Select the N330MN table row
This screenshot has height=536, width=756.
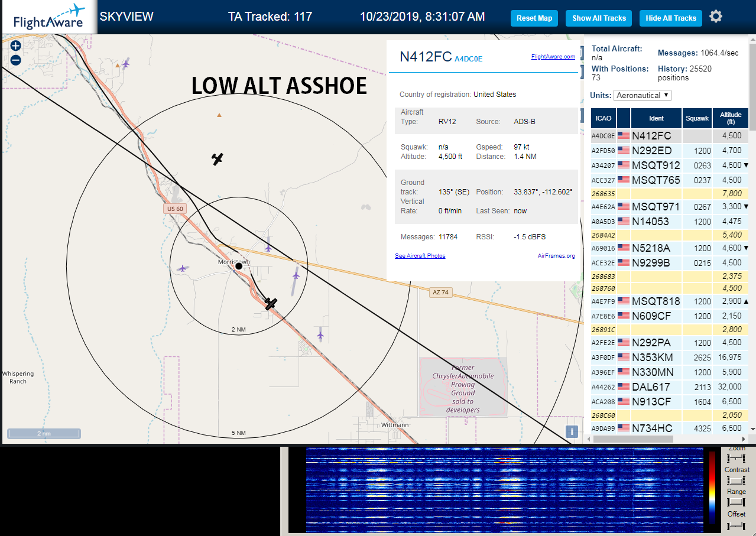click(x=670, y=372)
